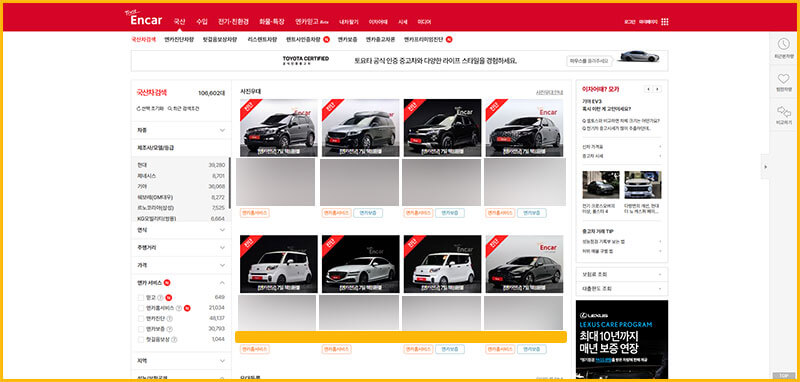Open the 엔카보증 sub-menu item
Viewport: 800px width, 382px height.
[x=347, y=39]
